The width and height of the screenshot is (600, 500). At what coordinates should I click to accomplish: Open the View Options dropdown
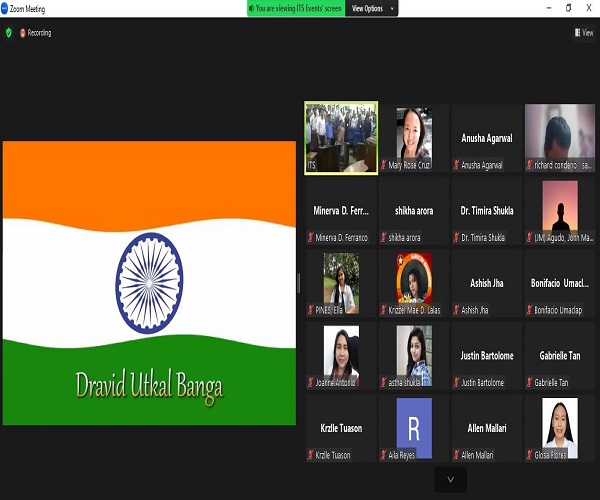click(x=372, y=8)
